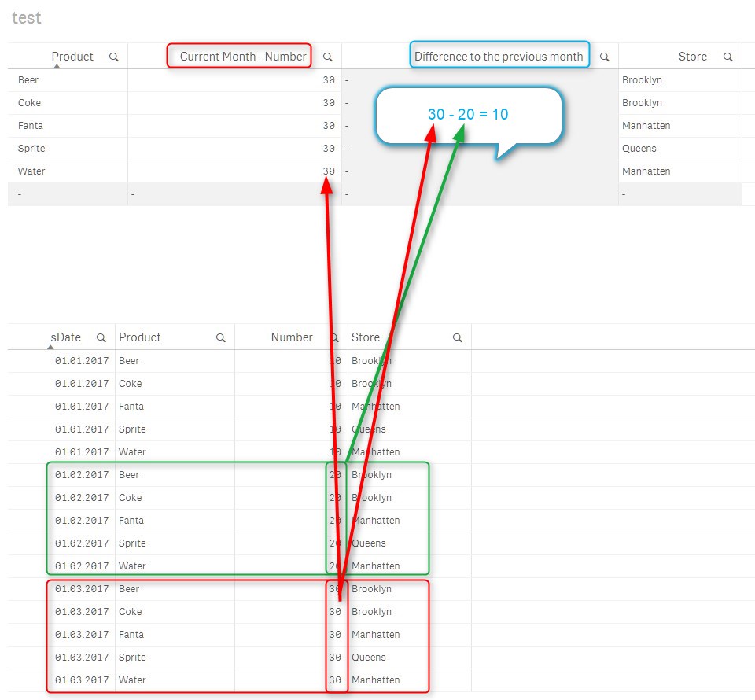The height and width of the screenshot is (700, 755).
Task: Select Manhatten store in 01.03.2017 Fanta row
Action: (x=376, y=635)
